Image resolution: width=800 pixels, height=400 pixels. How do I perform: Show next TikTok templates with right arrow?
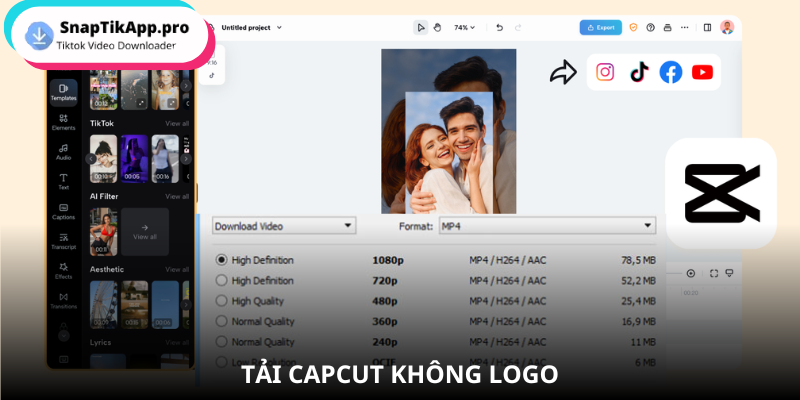186,159
